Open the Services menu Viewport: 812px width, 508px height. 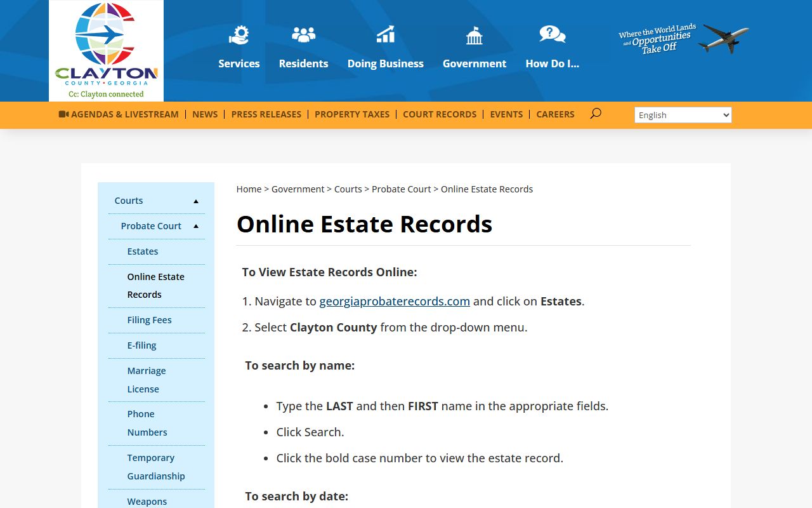[x=239, y=63]
